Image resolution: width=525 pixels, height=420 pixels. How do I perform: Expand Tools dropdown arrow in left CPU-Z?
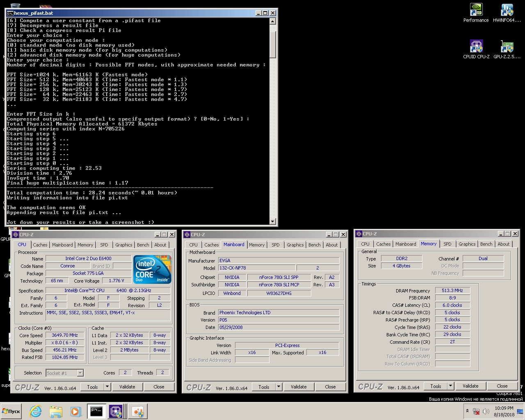[107, 387]
